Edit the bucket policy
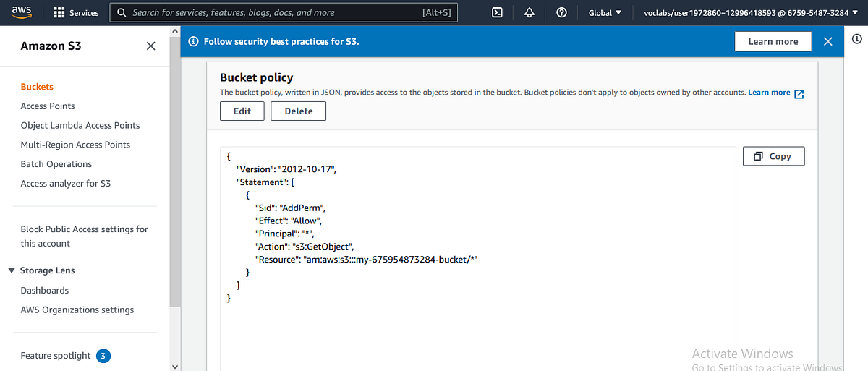The height and width of the screenshot is (371, 868). tap(242, 111)
